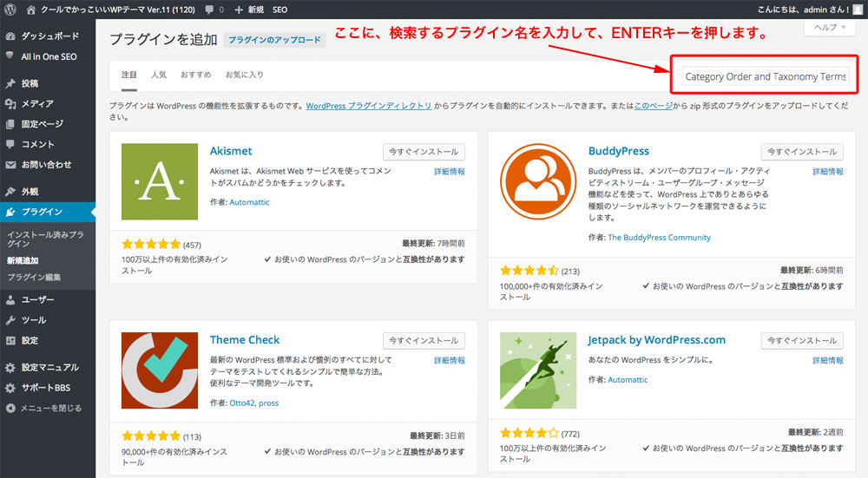Click the 投稿 pushpin icon

coord(10,83)
